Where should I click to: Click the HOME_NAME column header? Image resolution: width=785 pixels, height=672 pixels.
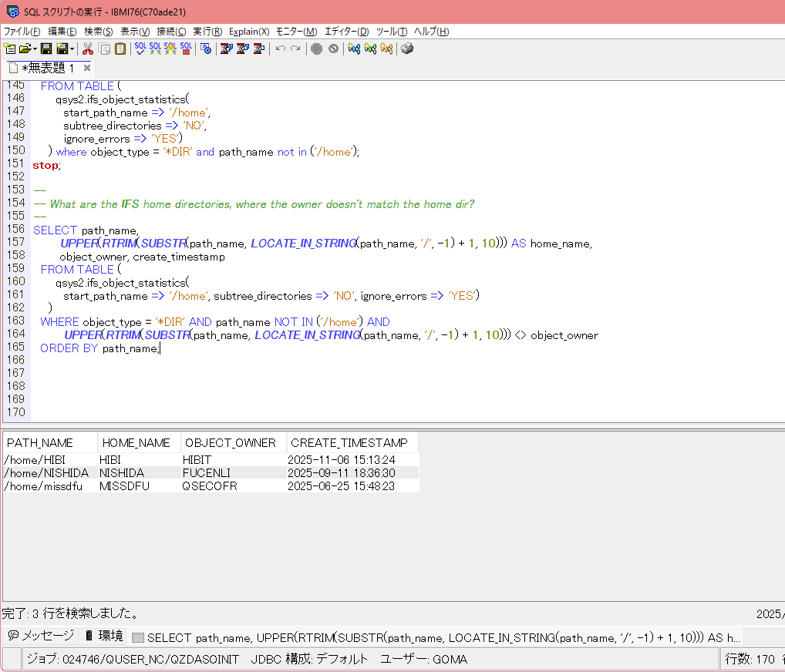tap(139, 443)
